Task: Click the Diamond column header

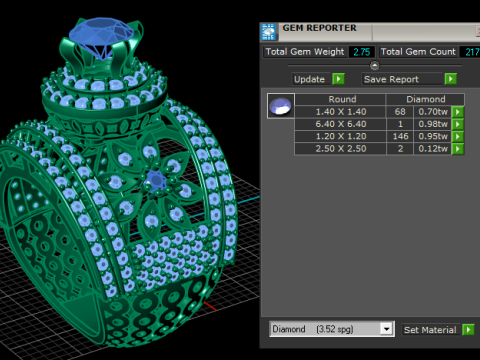Action: click(x=425, y=99)
